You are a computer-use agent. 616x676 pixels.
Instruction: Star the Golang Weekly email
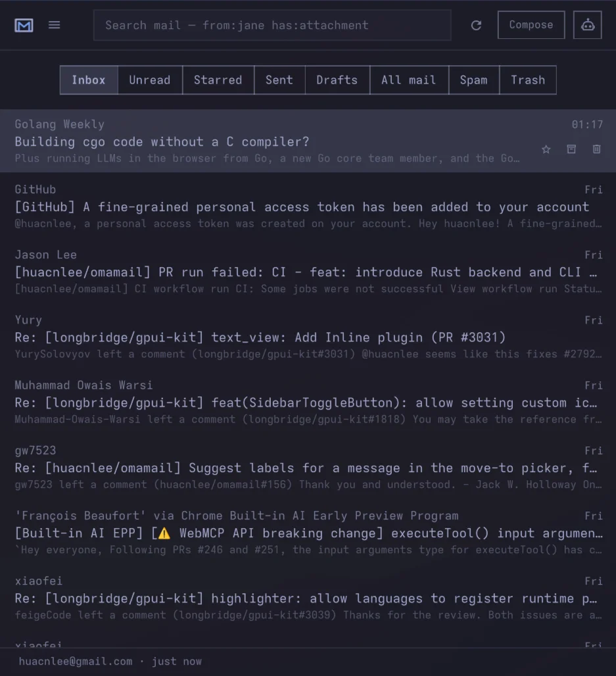(x=546, y=149)
